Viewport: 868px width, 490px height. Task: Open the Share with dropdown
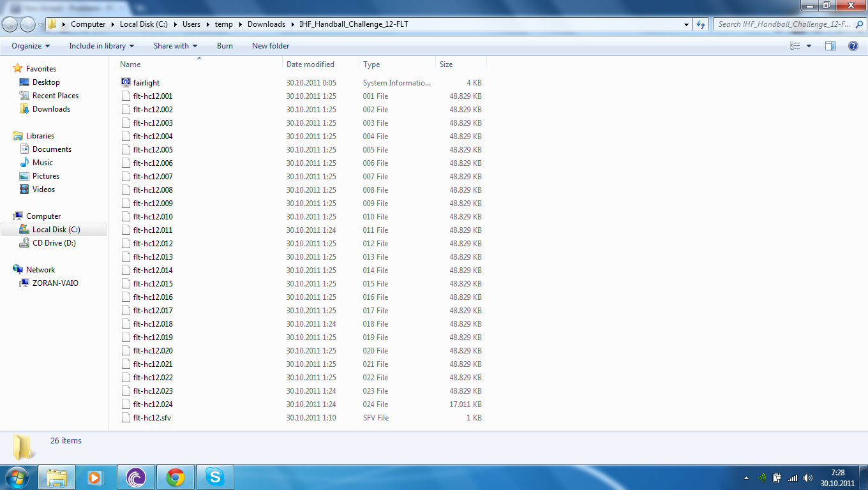pos(176,46)
